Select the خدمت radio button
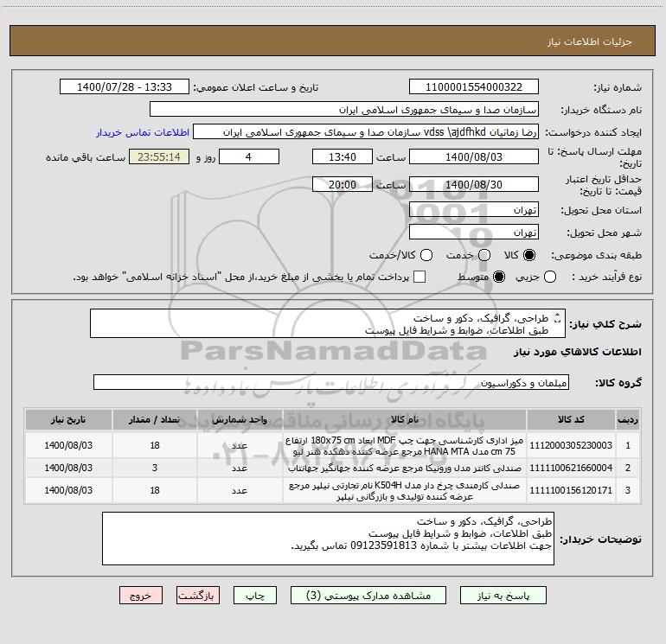Screen dimensions: 666x644 pos(484,255)
